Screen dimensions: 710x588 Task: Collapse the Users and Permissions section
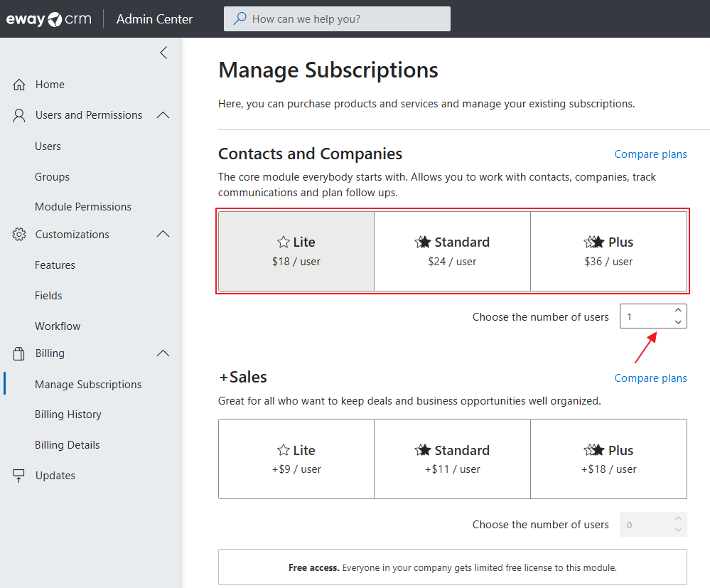[x=163, y=115]
